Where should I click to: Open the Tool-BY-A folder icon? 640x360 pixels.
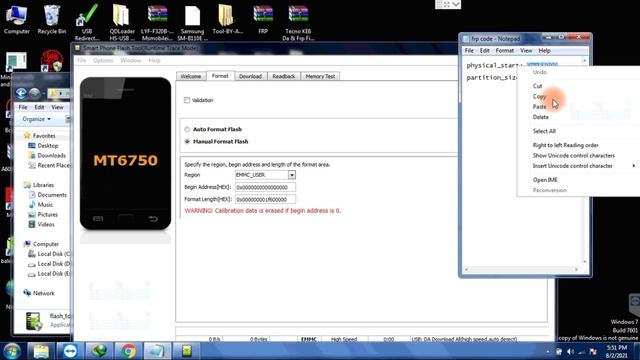(x=227, y=20)
